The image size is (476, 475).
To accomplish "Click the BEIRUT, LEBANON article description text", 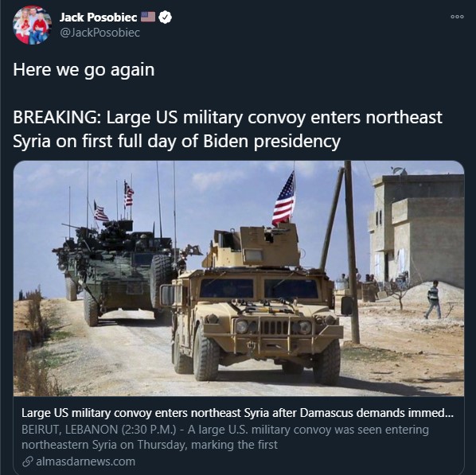I will pos(225,437).
